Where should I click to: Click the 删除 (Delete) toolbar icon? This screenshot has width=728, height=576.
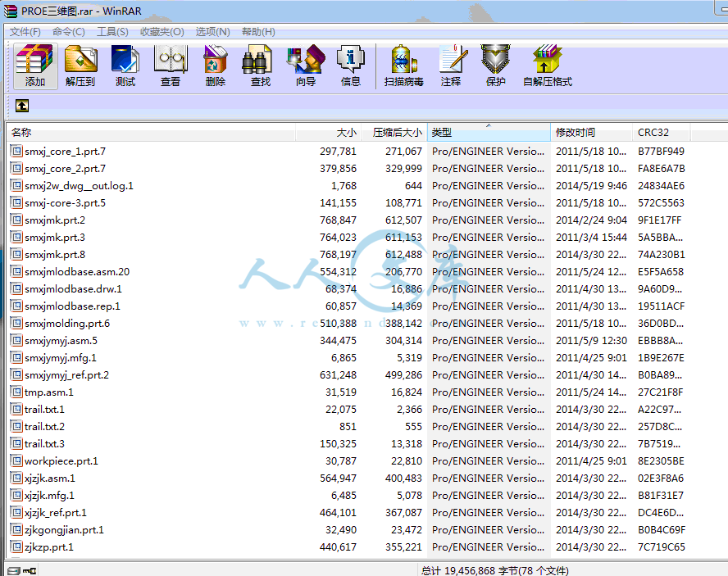(216, 66)
